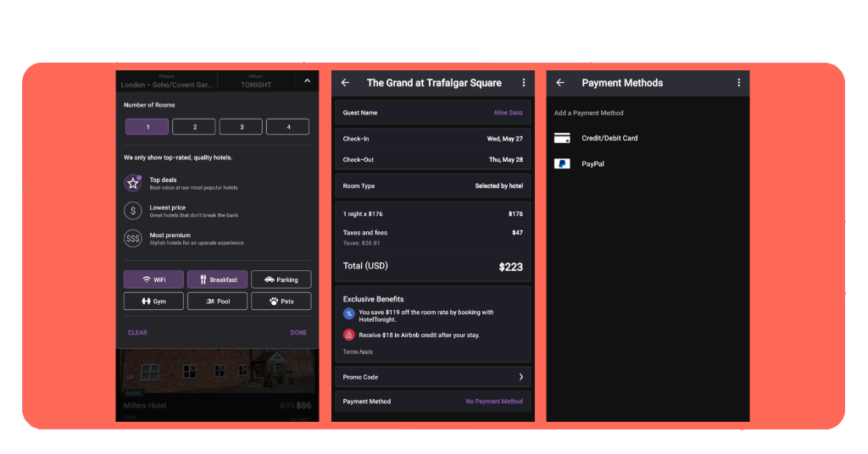Click the Top deals star icon
Image resolution: width=868 pixels, height=454 pixels.
pyautogui.click(x=133, y=183)
